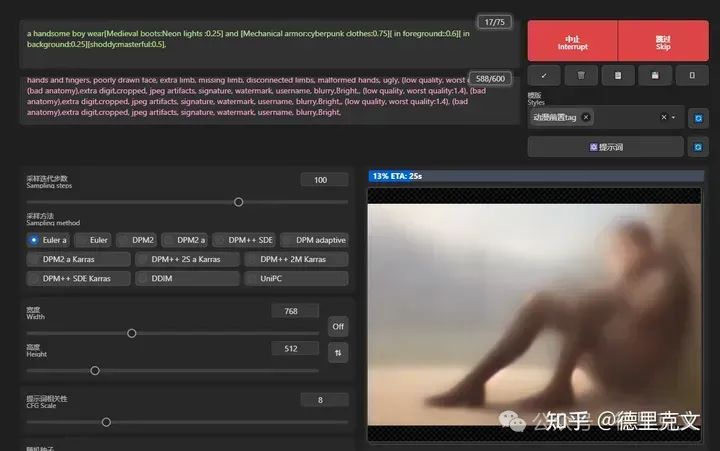Click the clipboard icon beside the trash icon
720x451 pixels.
(618, 75)
